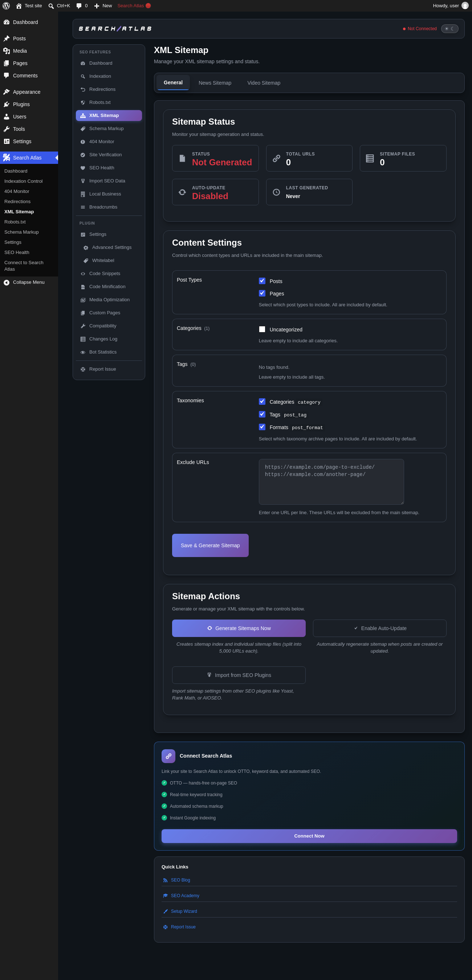
Task: Click the SEO Blog RSS icon
Action: click(x=165, y=880)
